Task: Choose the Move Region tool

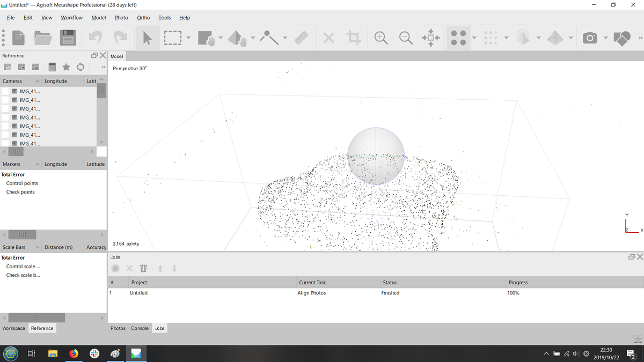Action: pos(206,38)
